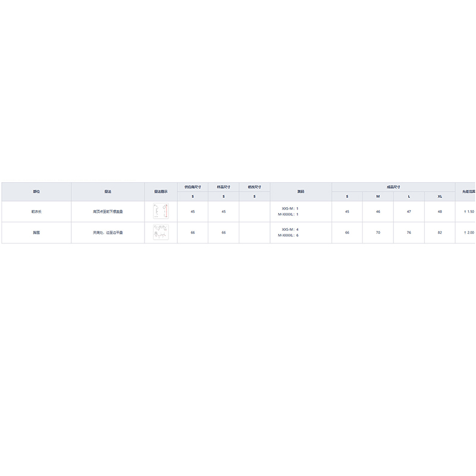Viewport: 476px width, 476px height.
Task: Select the 胸围 XL value 82
Action: (x=440, y=233)
